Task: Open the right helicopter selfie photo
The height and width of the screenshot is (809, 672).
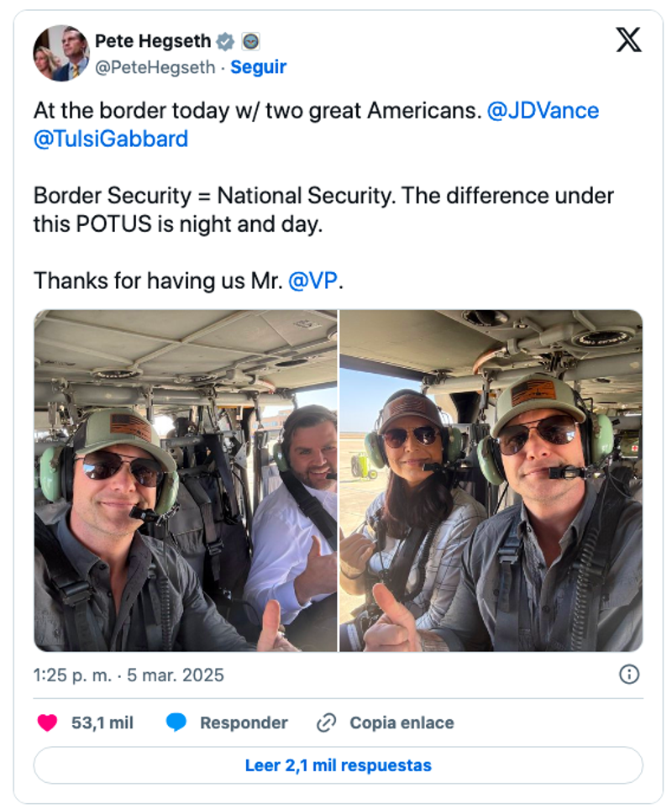Action: coord(491,481)
